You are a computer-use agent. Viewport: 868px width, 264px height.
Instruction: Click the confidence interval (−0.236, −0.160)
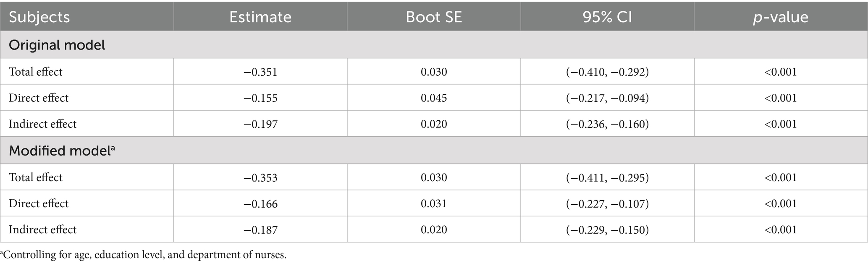[x=607, y=124]
